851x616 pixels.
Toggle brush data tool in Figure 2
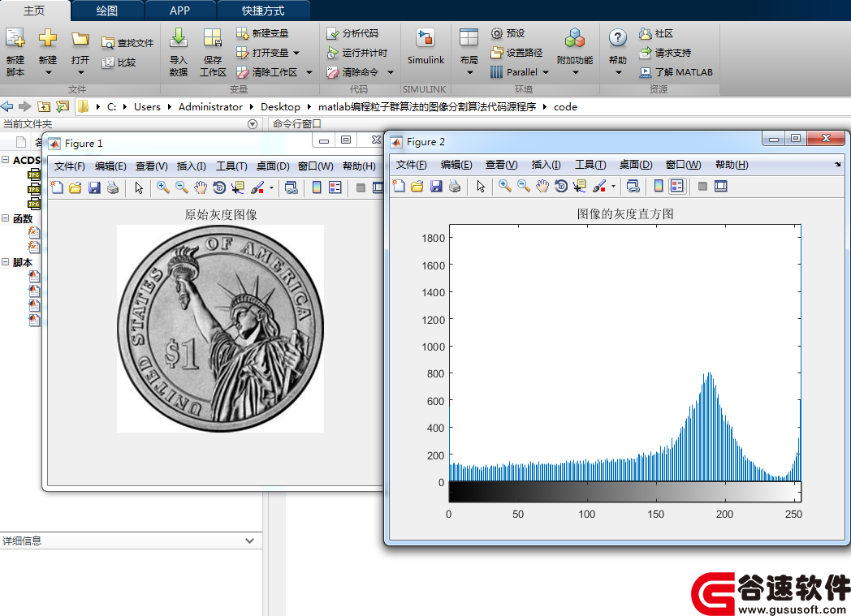(599, 187)
